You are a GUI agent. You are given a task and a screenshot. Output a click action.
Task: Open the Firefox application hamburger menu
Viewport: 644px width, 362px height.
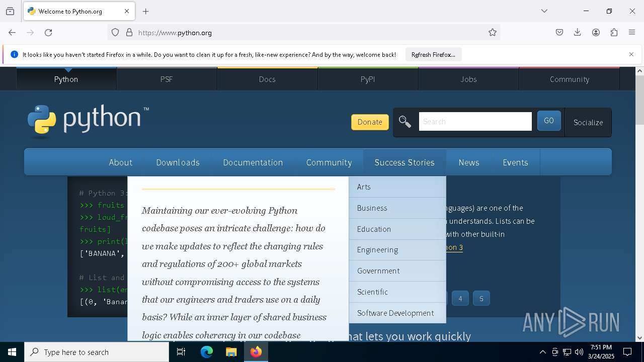(x=632, y=33)
